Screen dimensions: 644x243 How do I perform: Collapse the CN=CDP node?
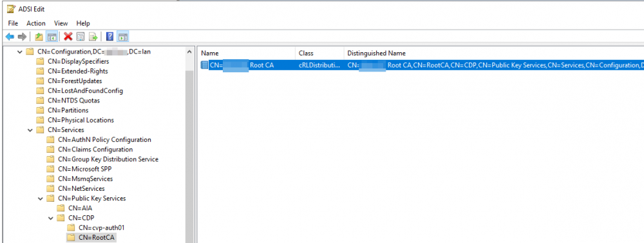[50, 218]
